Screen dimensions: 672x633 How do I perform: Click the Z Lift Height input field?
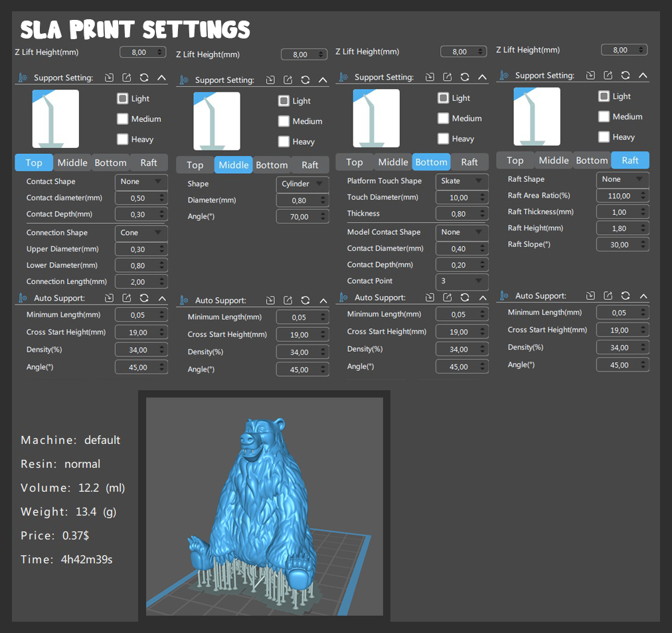tap(141, 52)
